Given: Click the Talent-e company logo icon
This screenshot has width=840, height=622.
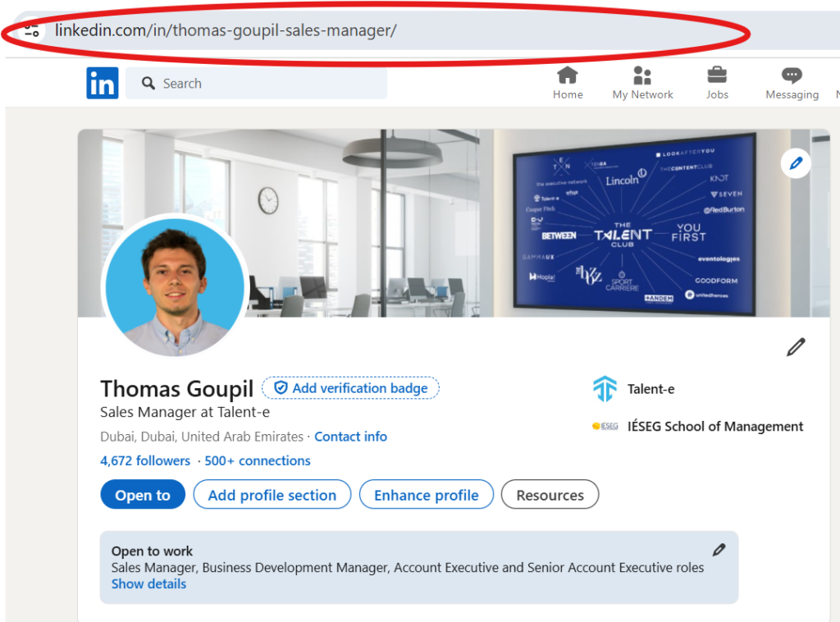Looking at the screenshot, I should (x=605, y=389).
